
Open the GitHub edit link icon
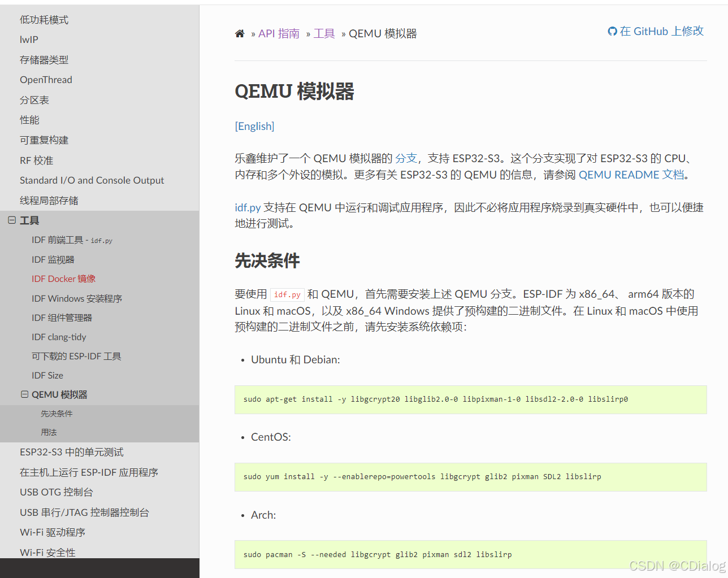pyautogui.click(x=612, y=31)
